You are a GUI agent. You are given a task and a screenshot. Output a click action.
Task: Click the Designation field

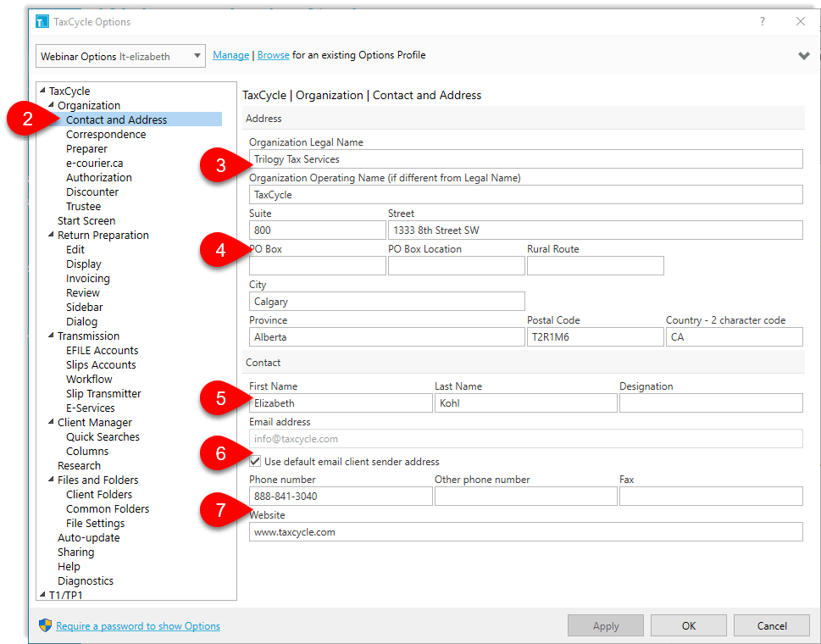pos(711,403)
